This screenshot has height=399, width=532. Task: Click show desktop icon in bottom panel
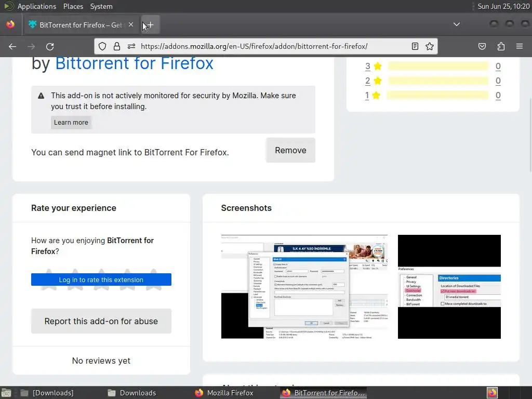coord(6,393)
